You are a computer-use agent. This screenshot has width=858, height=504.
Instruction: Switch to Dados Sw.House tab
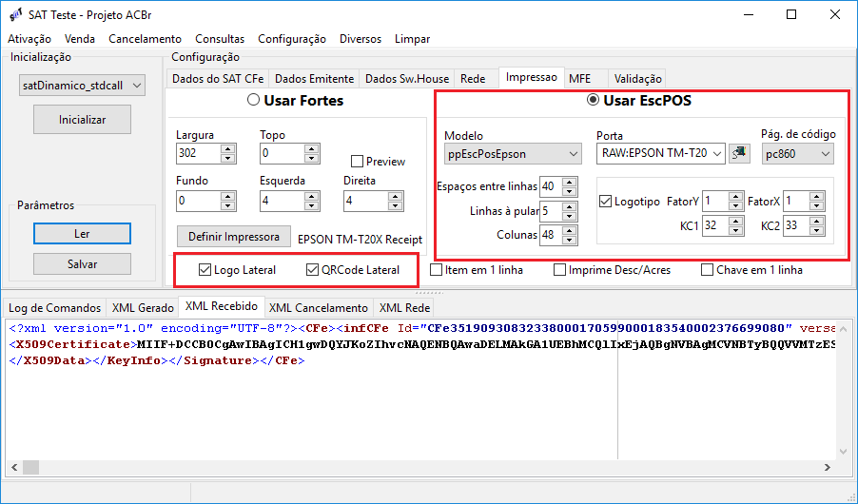coord(407,79)
